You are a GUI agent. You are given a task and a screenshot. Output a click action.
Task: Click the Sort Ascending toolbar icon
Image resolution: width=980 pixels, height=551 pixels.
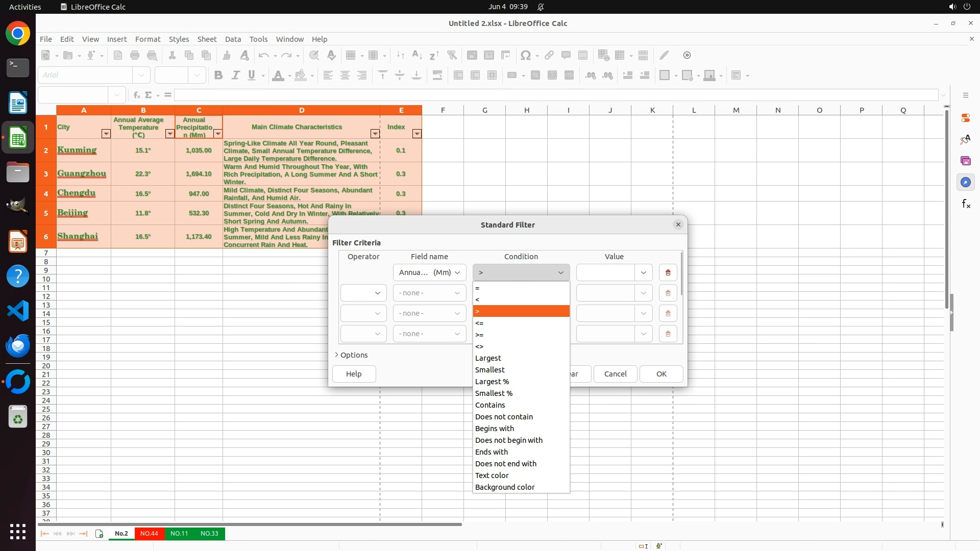click(417, 55)
